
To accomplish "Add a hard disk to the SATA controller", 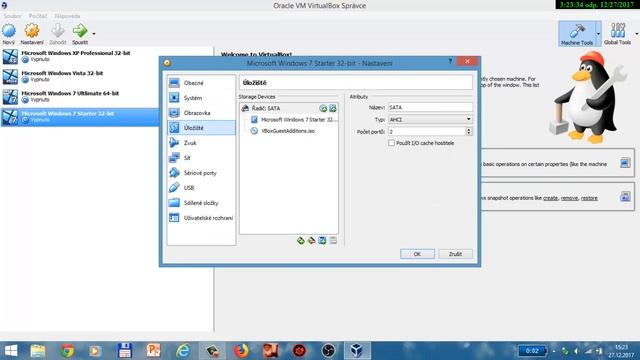I will click(333, 108).
